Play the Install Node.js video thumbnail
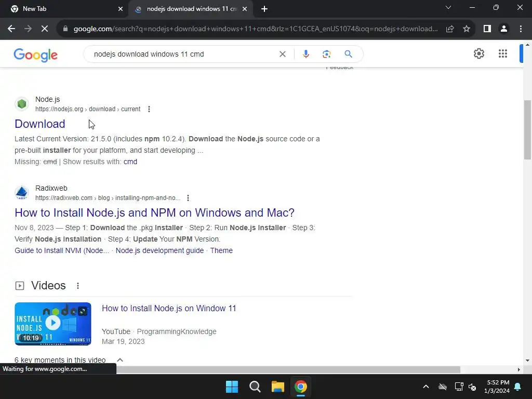This screenshot has height=399, width=532. click(53, 324)
